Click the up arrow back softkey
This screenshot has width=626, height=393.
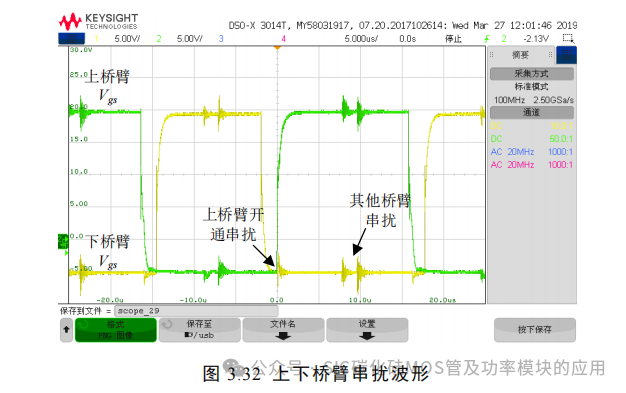click(x=66, y=330)
